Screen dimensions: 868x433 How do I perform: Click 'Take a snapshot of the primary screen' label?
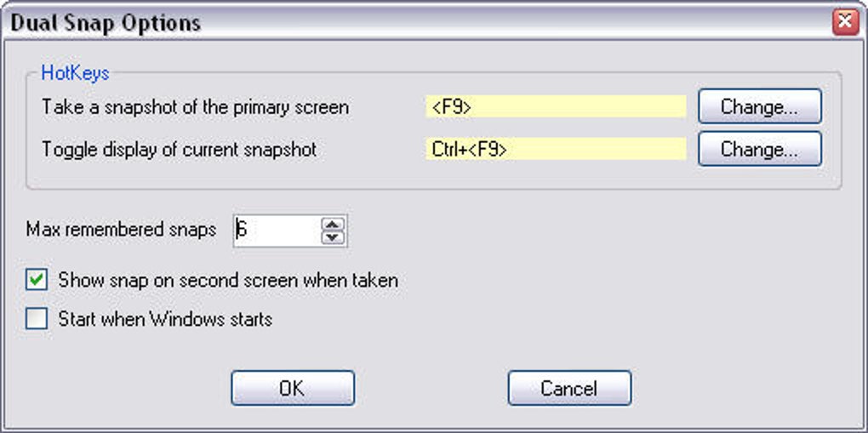pos(196,107)
